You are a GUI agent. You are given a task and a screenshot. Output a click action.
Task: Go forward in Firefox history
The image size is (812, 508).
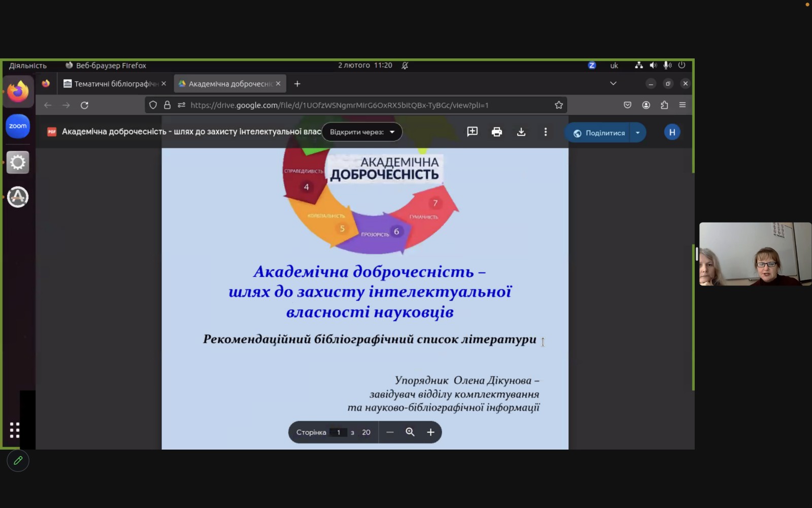click(66, 105)
